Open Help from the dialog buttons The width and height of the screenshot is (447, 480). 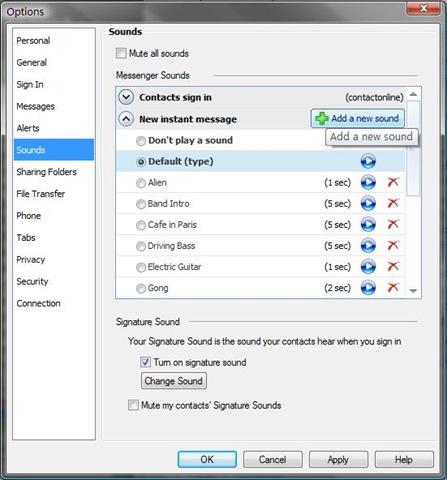coord(404,459)
